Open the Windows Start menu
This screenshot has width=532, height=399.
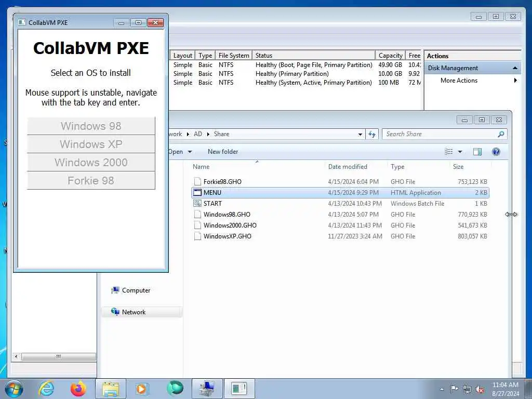(14, 389)
